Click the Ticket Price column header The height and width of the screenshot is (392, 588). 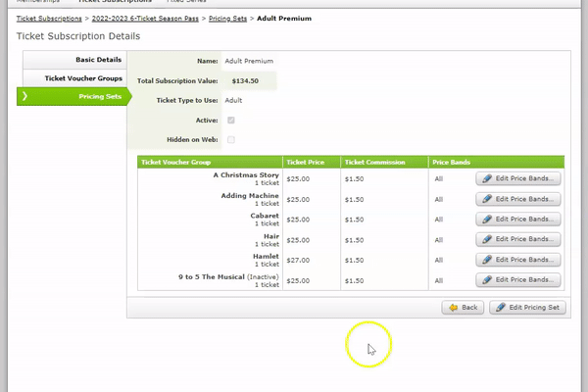tap(312, 162)
